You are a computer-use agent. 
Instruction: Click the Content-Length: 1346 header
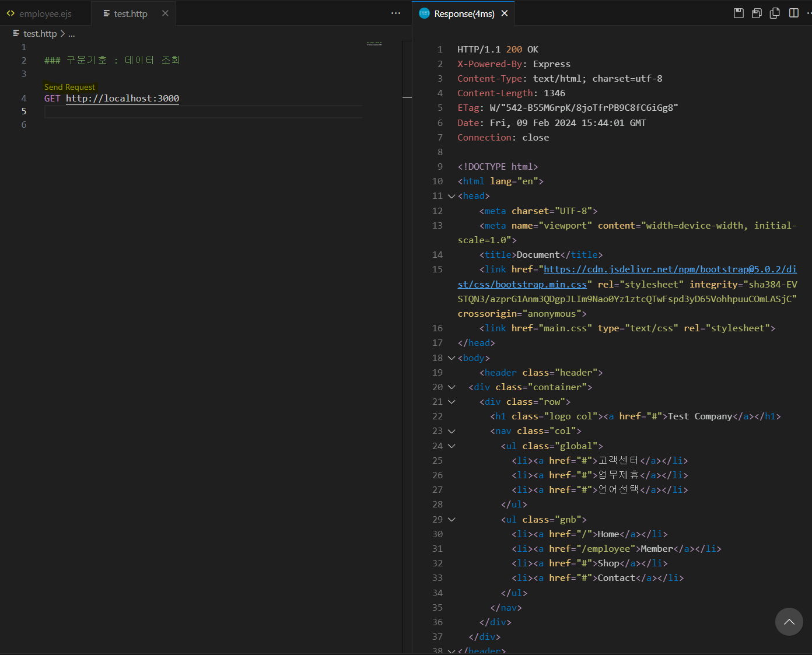pos(511,93)
